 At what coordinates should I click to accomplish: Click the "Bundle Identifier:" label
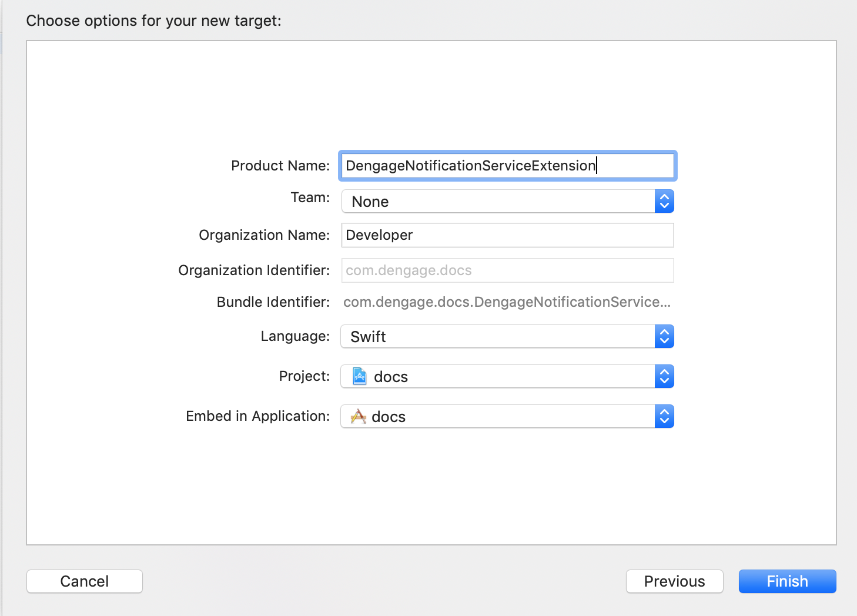tap(273, 302)
